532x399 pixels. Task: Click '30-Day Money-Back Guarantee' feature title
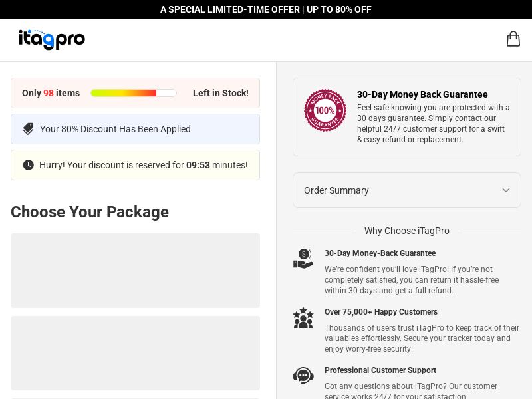[380, 253]
